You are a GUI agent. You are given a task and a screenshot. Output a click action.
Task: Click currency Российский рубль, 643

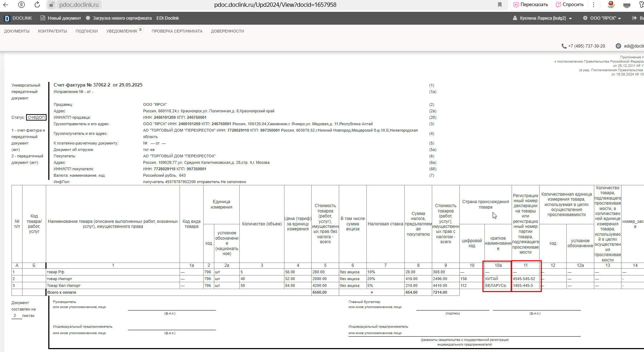(165, 175)
